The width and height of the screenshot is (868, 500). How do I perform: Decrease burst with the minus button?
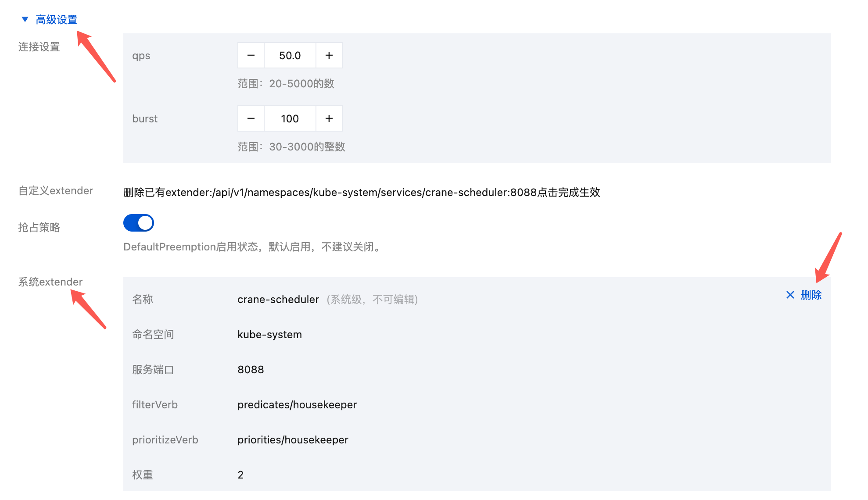251,119
